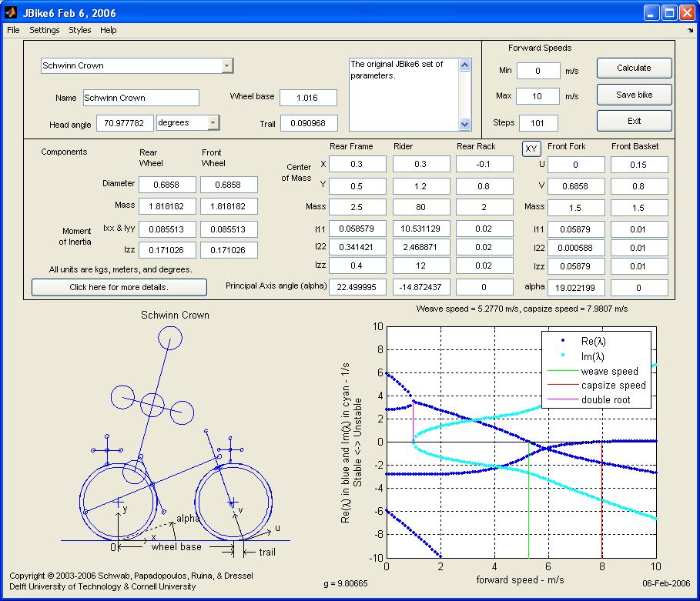700x601 pixels.
Task: Click the 'Click here for more details' button
Action: click(119, 287)
